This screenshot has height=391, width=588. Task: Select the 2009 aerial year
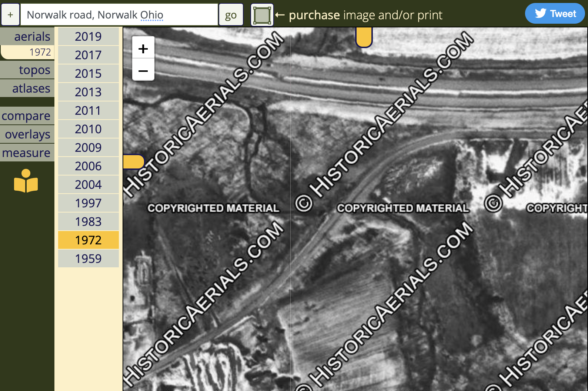[88, 147]
